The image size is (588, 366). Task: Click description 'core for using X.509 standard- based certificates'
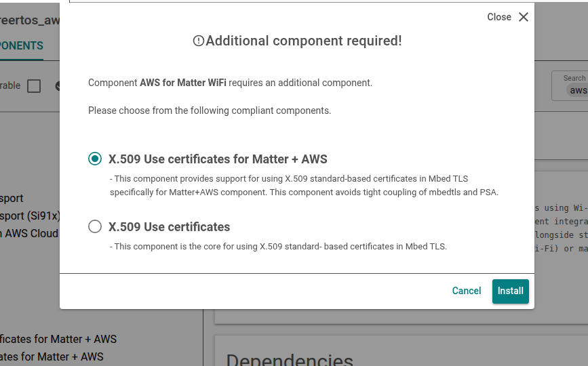coord(278,247)
